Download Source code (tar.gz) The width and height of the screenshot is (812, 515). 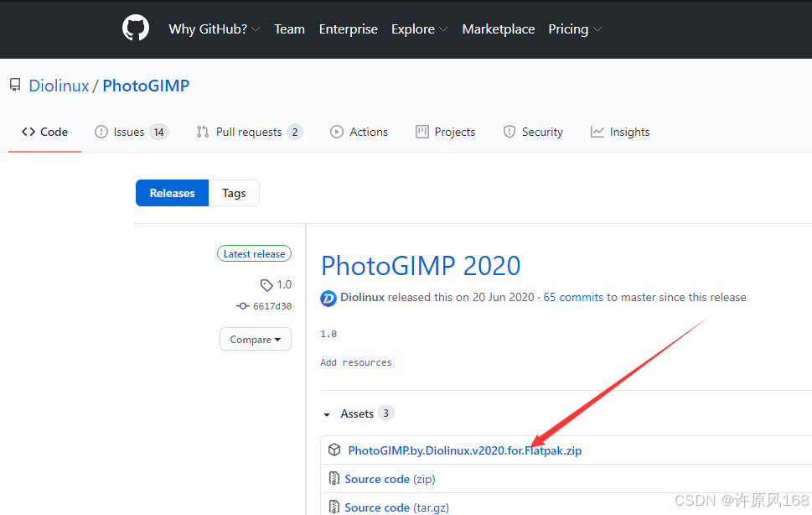pos(396,507)
